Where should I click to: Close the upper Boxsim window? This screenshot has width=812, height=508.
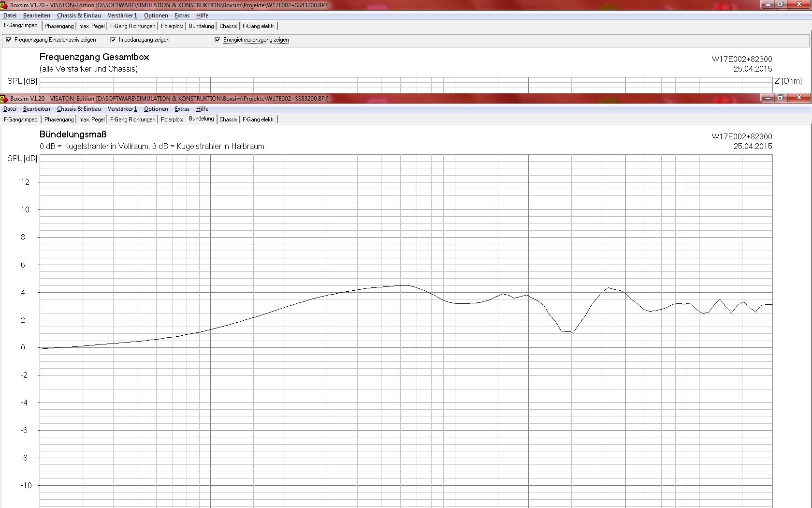point(799,4)
